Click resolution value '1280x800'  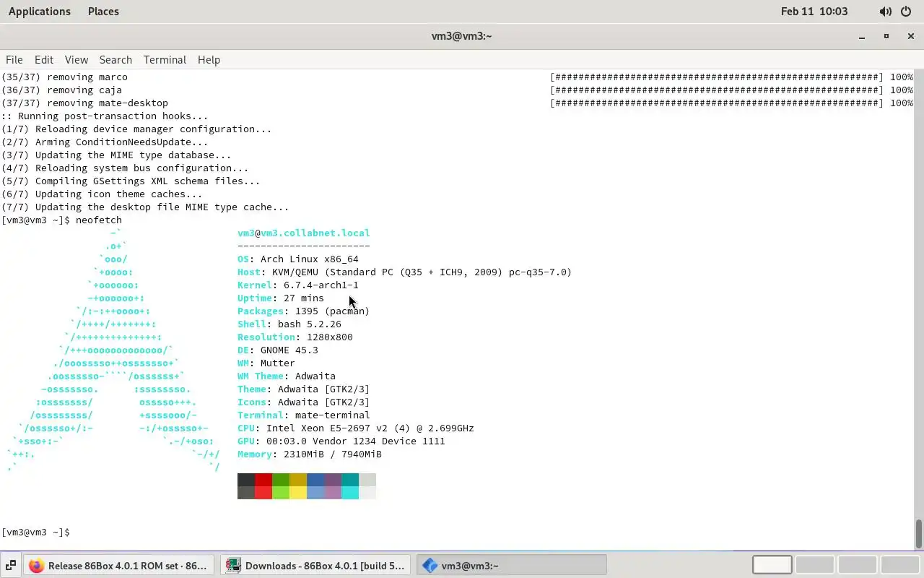[x=330, y=337]
